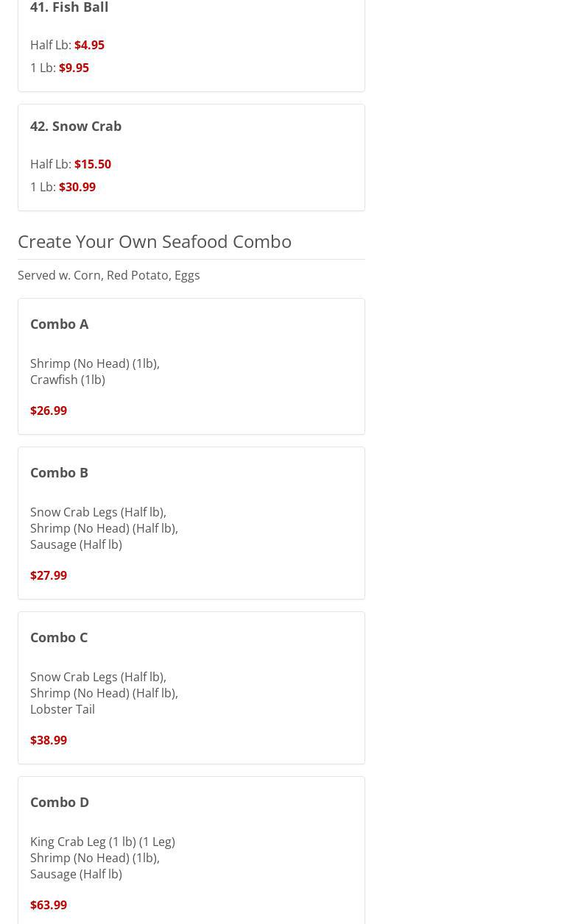Select the $38.99 Combo C price
This screenshot has width=578, height=924.
coord(49,740)
